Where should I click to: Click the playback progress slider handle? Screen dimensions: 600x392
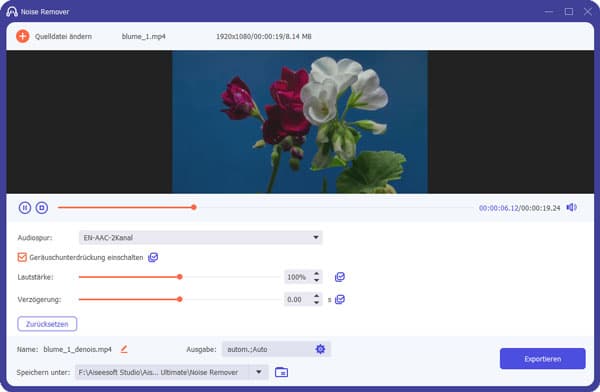194,207
